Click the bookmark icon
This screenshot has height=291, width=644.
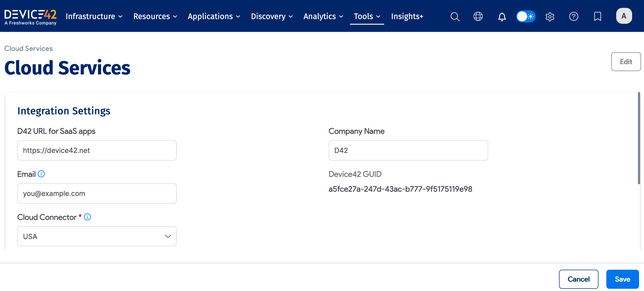598,17
